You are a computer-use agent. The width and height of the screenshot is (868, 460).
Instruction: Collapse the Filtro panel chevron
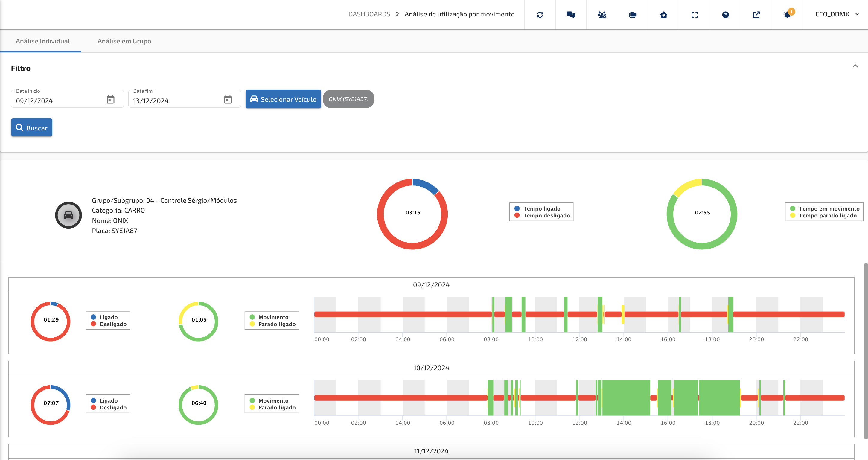(855, 66)
